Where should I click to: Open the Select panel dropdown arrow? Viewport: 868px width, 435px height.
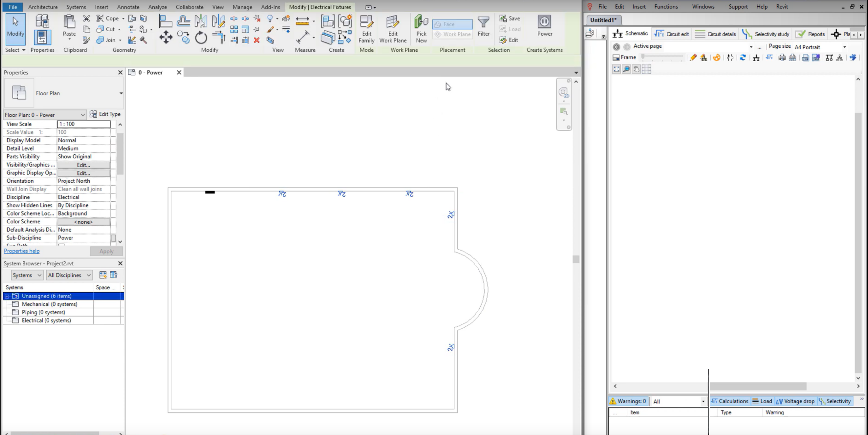click(24, 50)
